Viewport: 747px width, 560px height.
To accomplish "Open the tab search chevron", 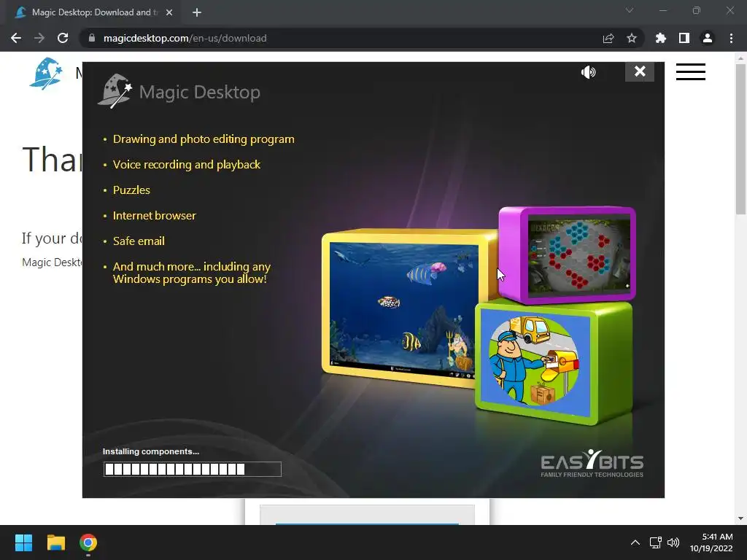I will coord(630,10).
